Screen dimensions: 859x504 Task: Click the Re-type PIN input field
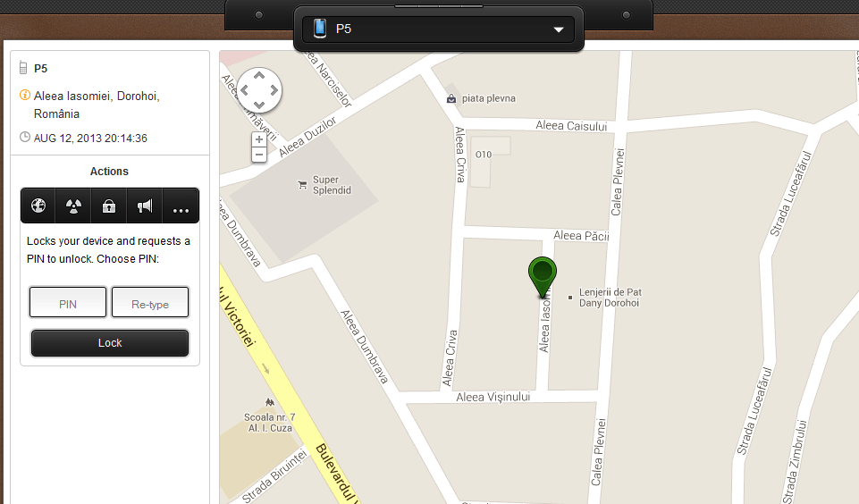[150, 303]
